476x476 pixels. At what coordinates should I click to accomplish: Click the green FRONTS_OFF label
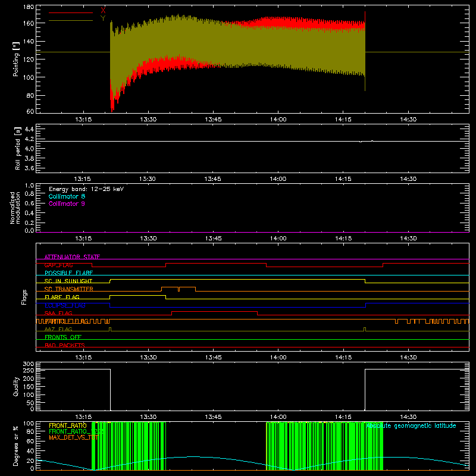point(63,337)
